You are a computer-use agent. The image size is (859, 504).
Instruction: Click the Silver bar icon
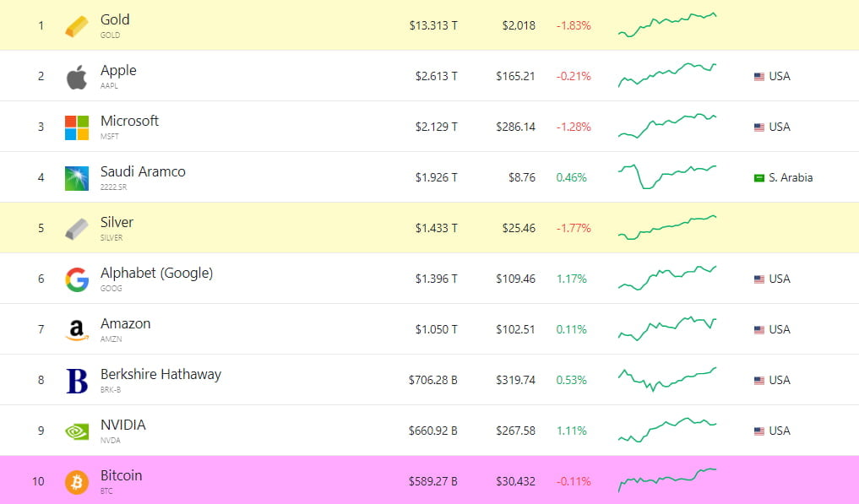(x=77, y=229)
